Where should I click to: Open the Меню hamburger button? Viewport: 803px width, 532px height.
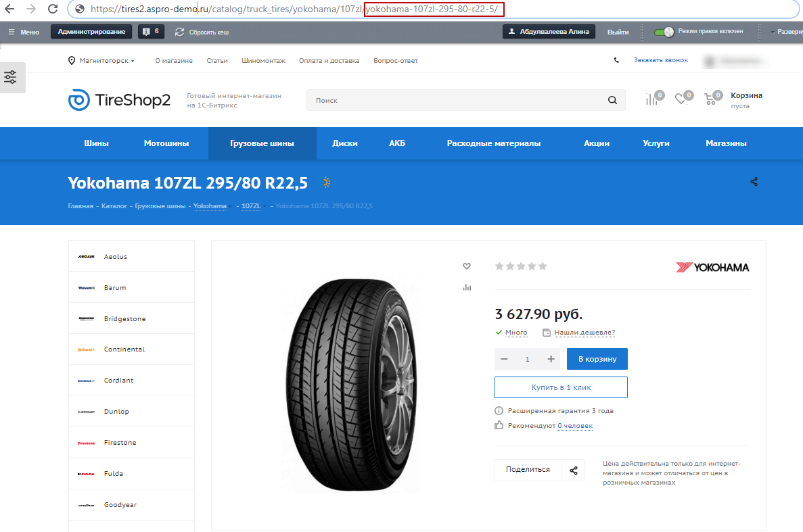pos(24,32)
